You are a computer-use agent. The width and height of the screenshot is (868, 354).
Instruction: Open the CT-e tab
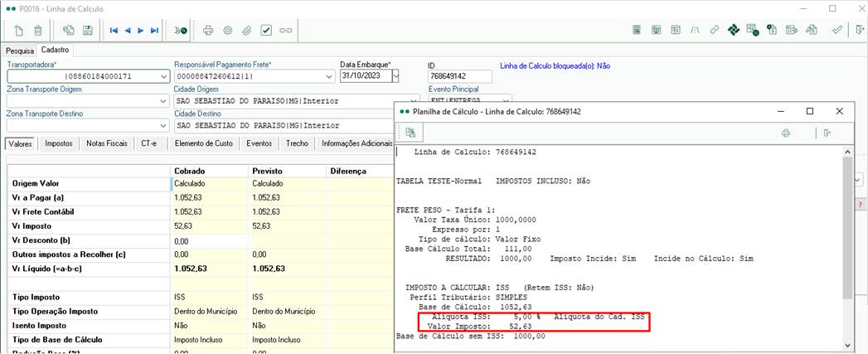click(149, 143)
